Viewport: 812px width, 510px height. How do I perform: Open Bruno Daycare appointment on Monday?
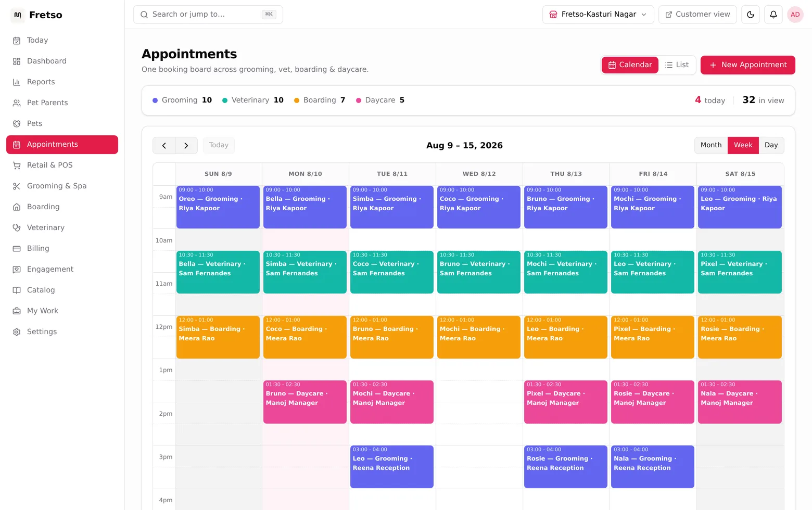tap(305, 402)
